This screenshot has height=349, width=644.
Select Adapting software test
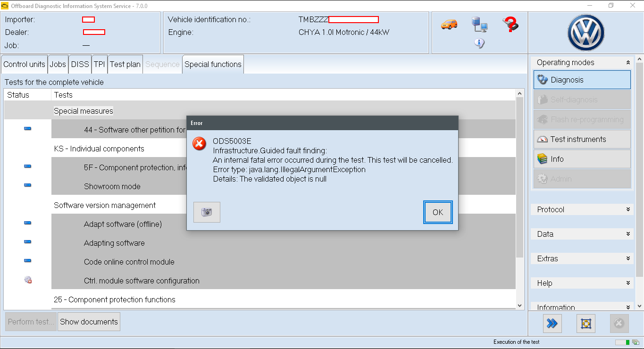284,243
